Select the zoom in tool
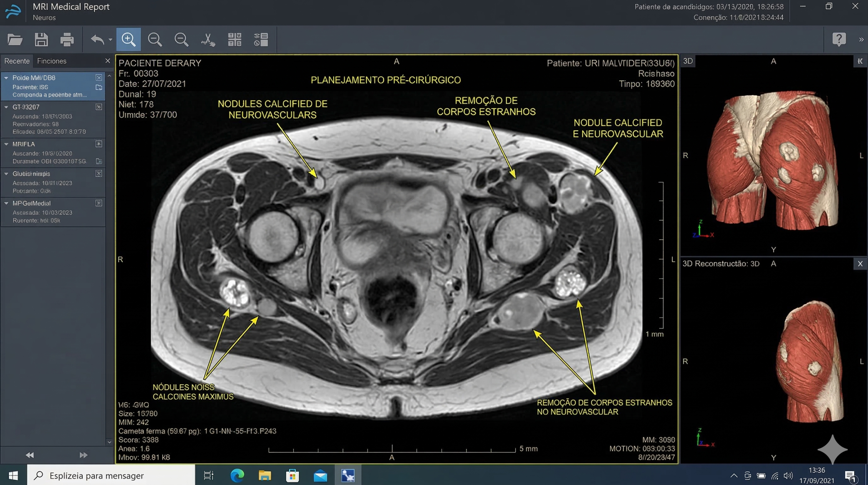Image resolution: width=868 pixels, height=485 pixels. (x=129, y=39)
